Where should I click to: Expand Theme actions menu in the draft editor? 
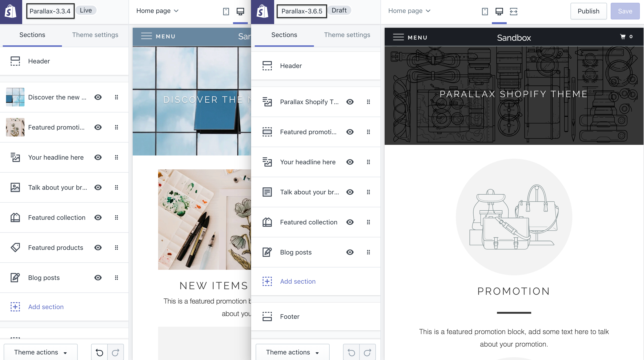292,352
